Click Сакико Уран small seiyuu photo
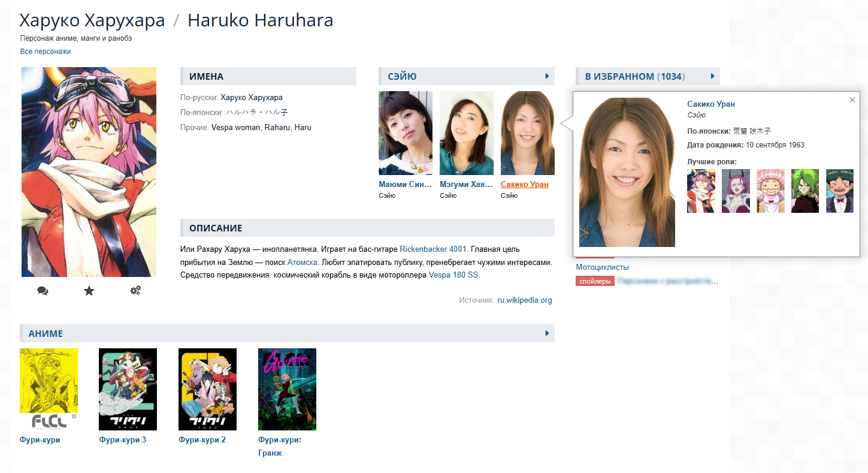This screenshot has height=473, width=868. 528,133
